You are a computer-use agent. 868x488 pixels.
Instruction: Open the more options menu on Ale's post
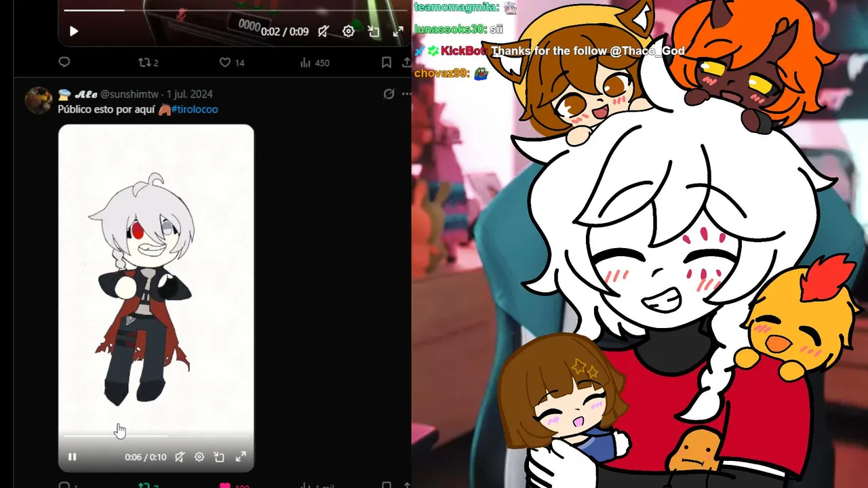click(x=406, y=94)
